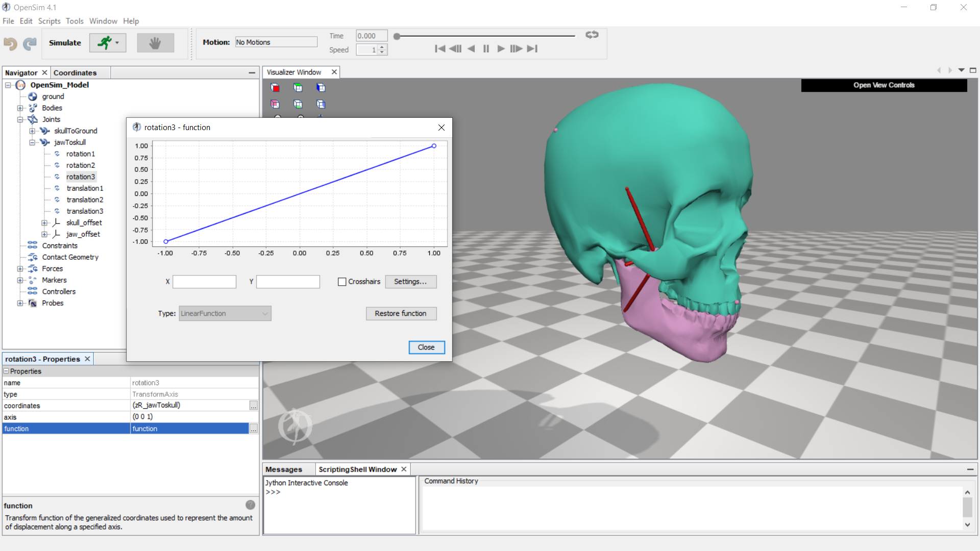The height and width of the screenshot is (551, 980).
Task: Jump to motion end
Action: pyautogui.click(x=532, y=48)
